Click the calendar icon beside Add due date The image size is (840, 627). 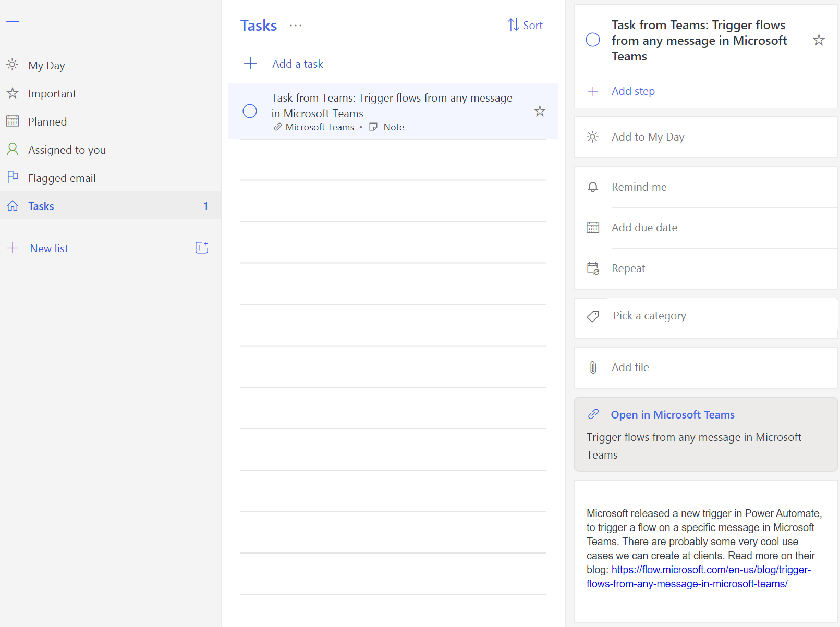tap(593, 228)
